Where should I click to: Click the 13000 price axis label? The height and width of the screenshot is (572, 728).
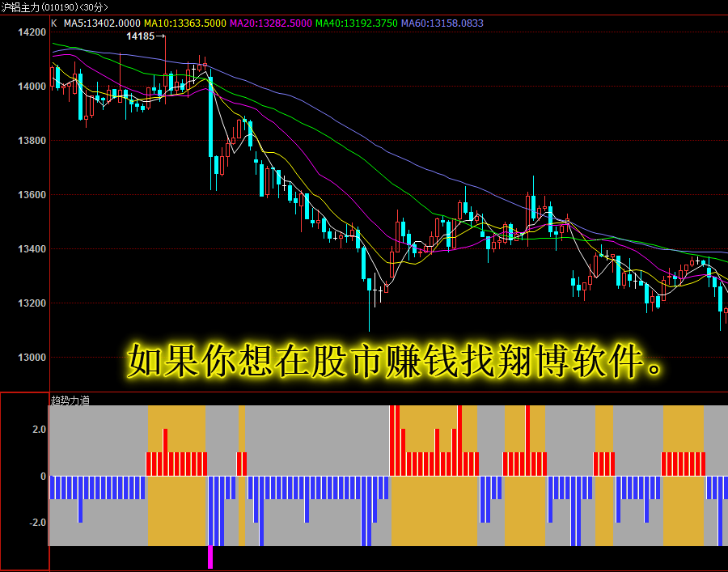click(32, 358)
